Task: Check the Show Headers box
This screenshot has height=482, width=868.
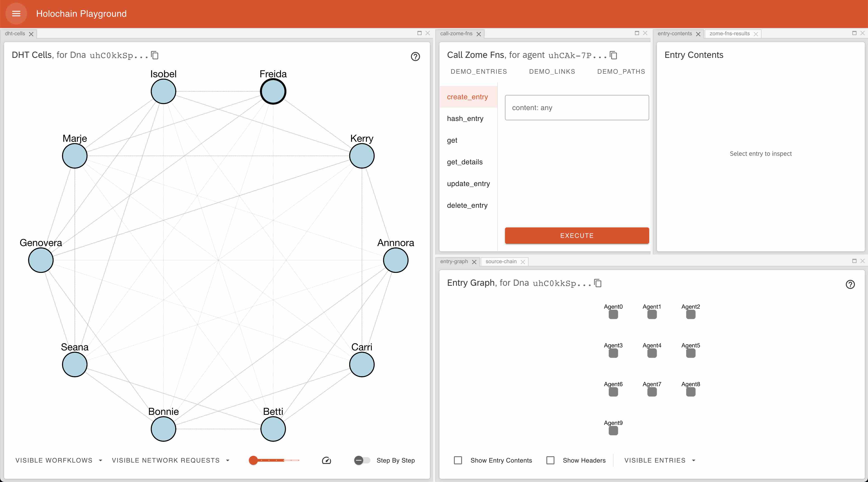Action: point(550,460)
